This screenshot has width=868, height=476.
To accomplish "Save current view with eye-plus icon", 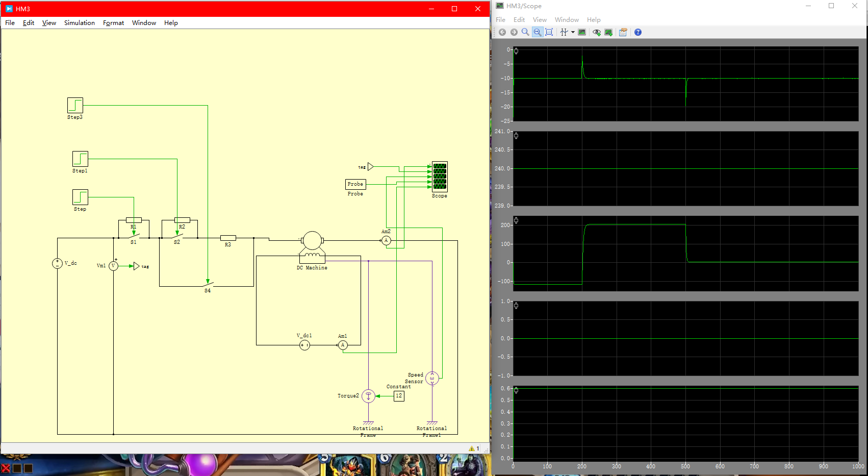I will (597, 32).
